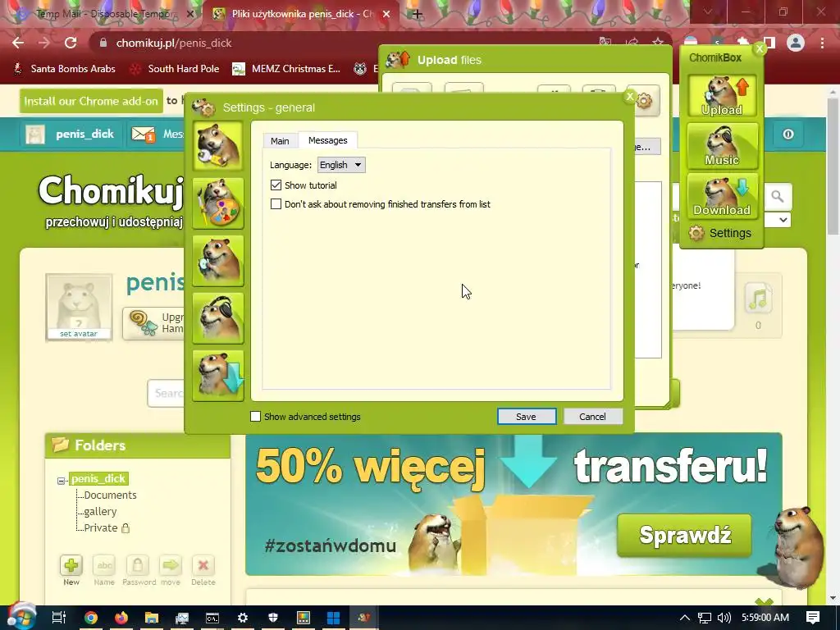Select the painter hamster appearance settings icon
840x630 pixels.
[218, 203]
